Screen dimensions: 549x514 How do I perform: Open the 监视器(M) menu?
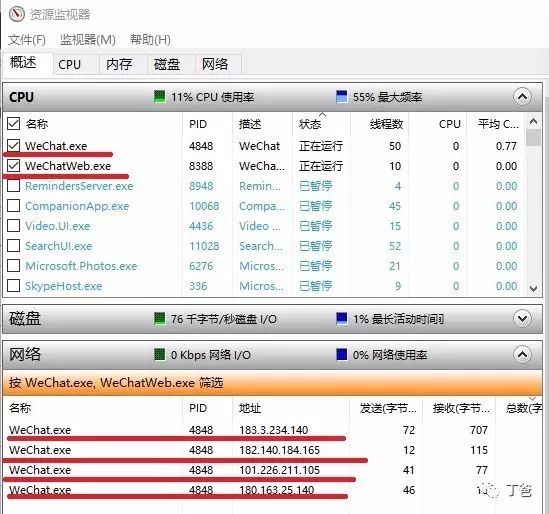(88, 40)
